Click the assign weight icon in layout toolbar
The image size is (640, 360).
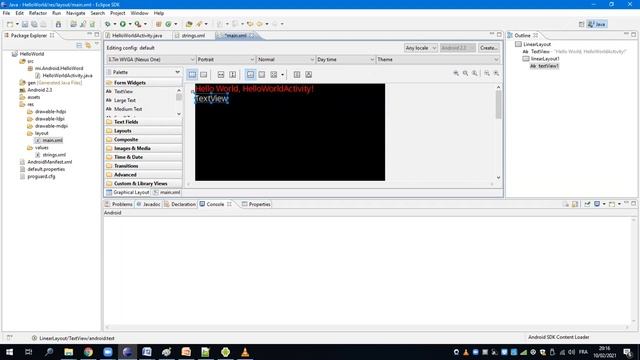click(x=309, y=74)
